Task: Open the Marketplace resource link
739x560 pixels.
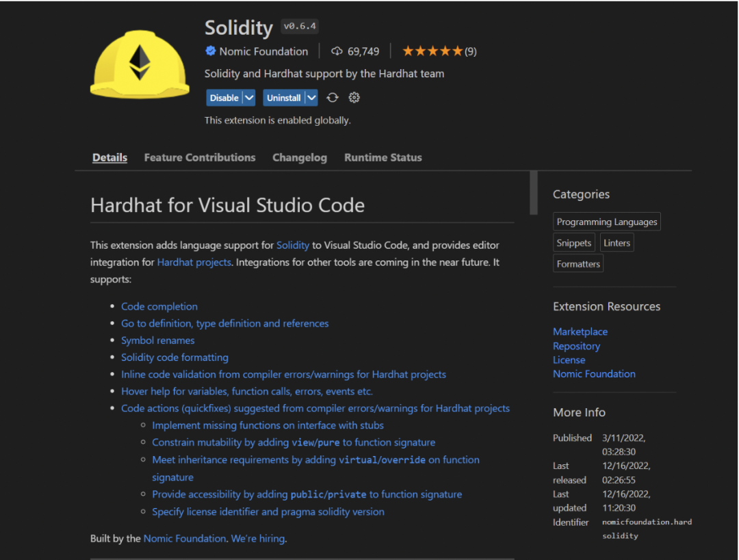Action: click(x=580, y=332)
